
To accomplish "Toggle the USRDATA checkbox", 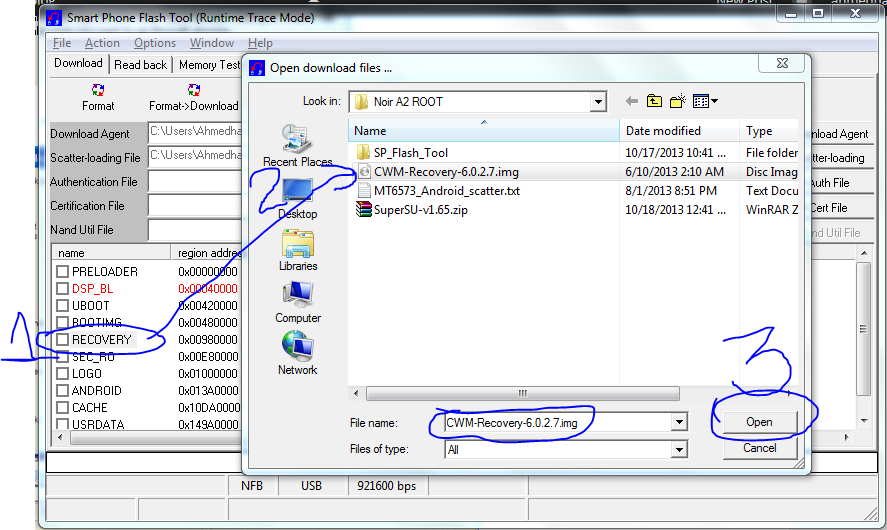I will tap(62, 424).
